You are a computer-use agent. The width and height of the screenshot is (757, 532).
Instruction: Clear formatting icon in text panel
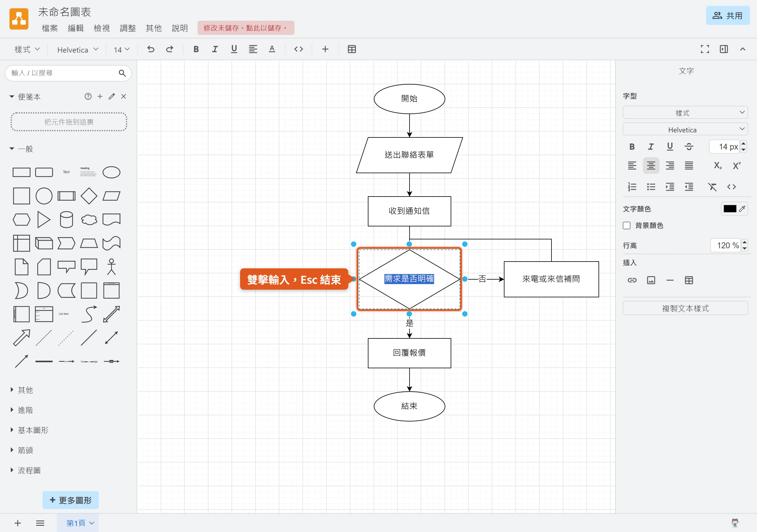click(x=712, y=187)
